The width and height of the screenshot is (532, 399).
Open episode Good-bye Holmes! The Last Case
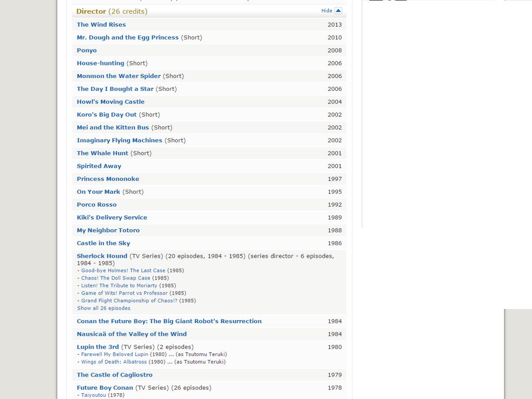tap(123, 271)
